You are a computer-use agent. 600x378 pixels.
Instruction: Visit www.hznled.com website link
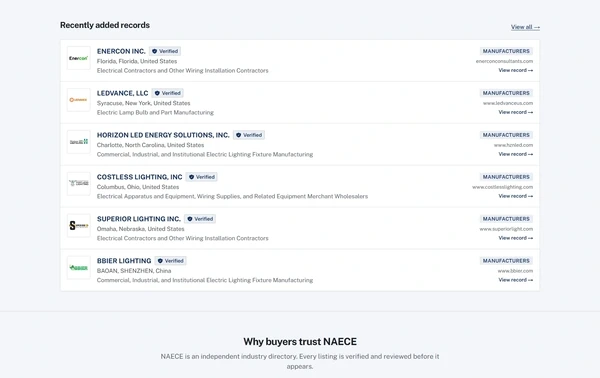click(513, 145)
